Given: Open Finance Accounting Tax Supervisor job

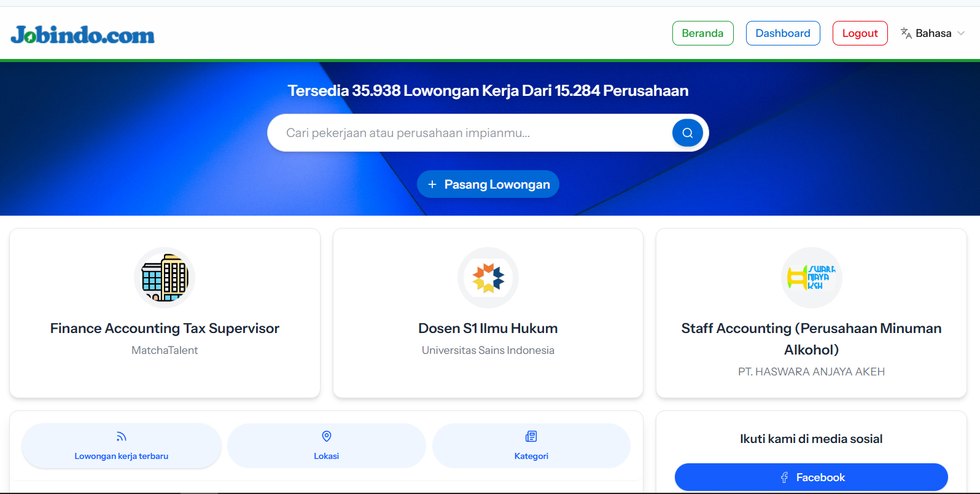Looking at the screenshot, I should click(x=165, y=329).
